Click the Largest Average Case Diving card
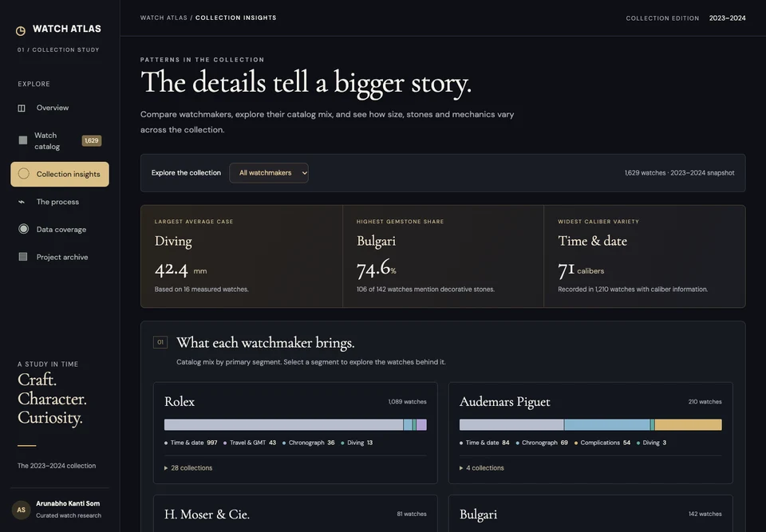The width and height of the screenshot is (766, 532). [x=242, y=257]
